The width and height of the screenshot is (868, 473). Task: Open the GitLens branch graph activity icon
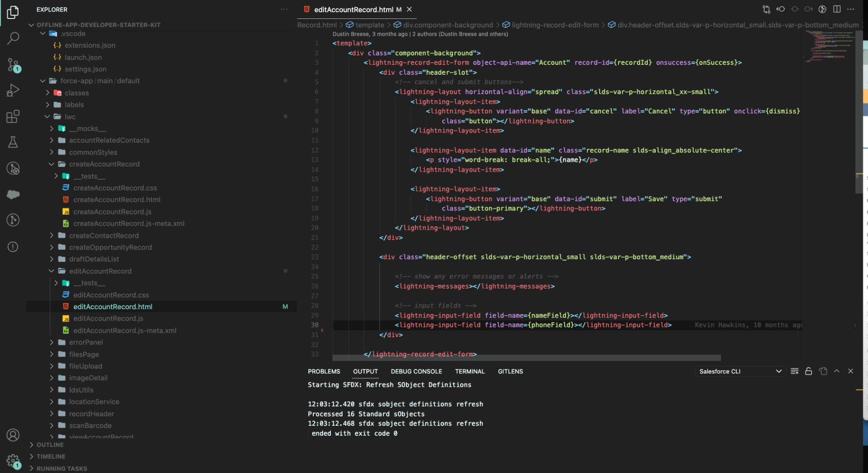click(13, 220)
